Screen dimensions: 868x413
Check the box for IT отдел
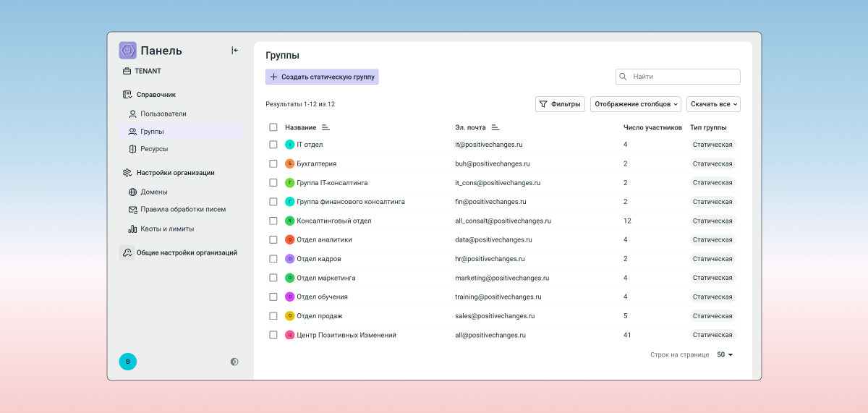(x=273, y=145)
